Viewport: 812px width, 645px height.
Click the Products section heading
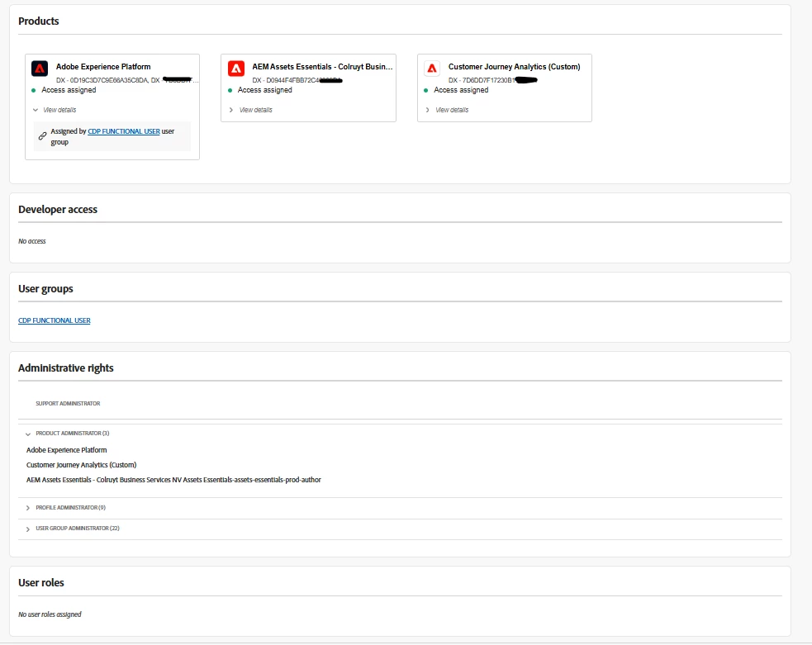(39, 21)
